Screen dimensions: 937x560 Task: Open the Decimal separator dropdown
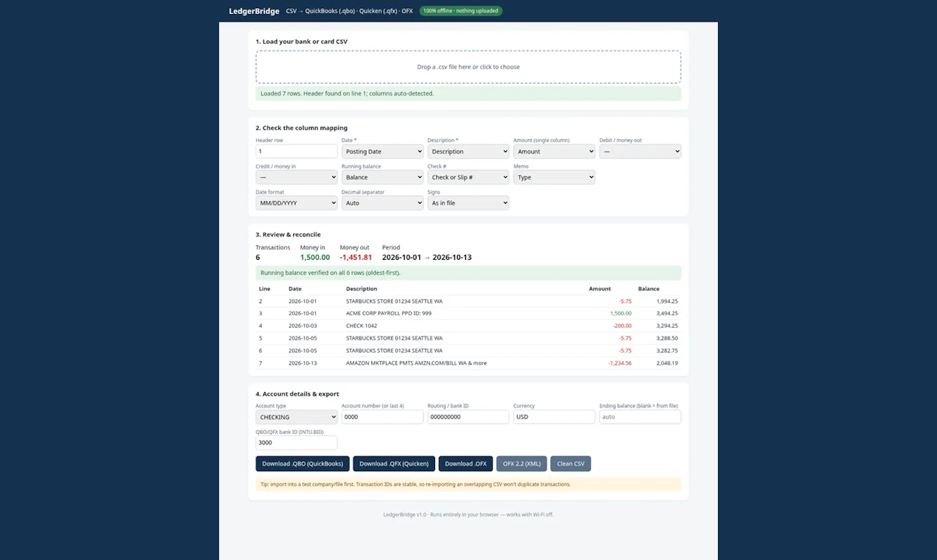(382, 203)
